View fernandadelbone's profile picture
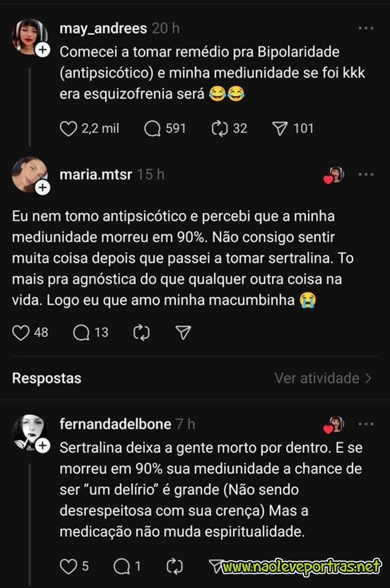This screenshot has width=390, height=588. (30, 432)
